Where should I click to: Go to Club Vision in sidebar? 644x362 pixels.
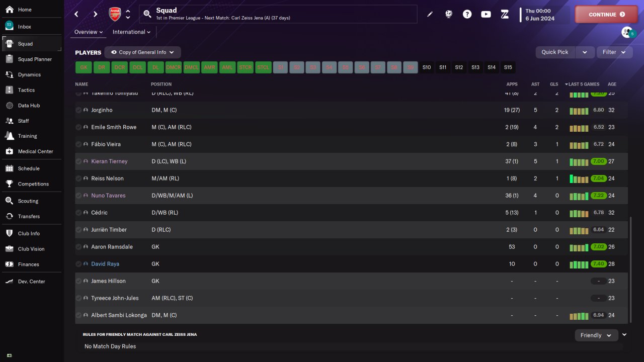tap(32, 249)
